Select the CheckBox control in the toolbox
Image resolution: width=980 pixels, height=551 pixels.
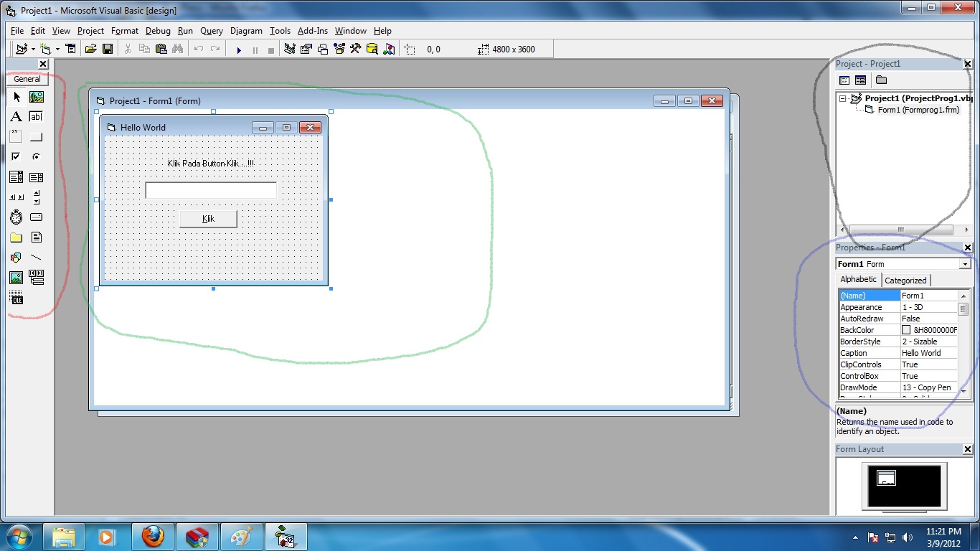click(x=16, y=156)
